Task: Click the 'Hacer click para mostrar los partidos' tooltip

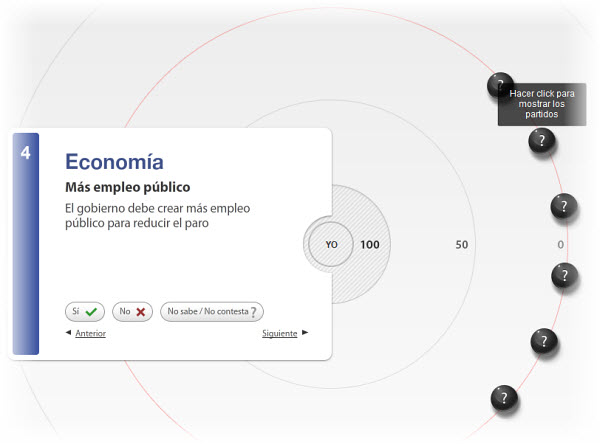Action: tap(542, 104)
